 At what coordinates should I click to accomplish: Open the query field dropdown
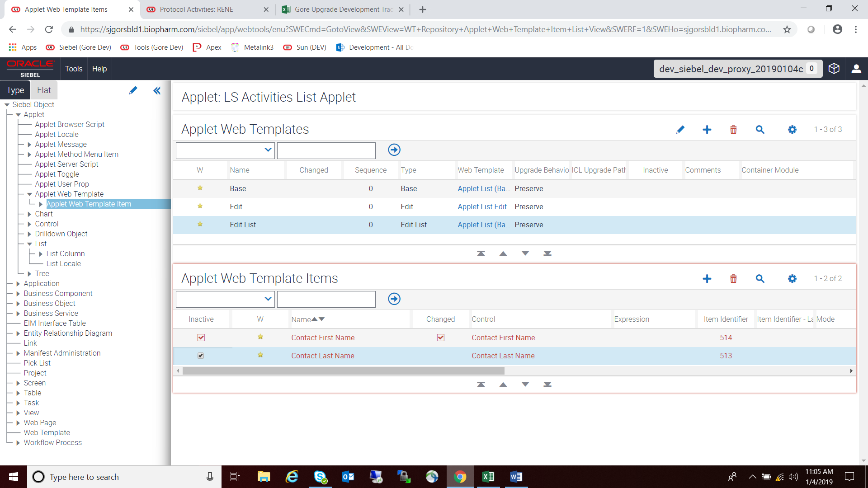tap(268, 150)
